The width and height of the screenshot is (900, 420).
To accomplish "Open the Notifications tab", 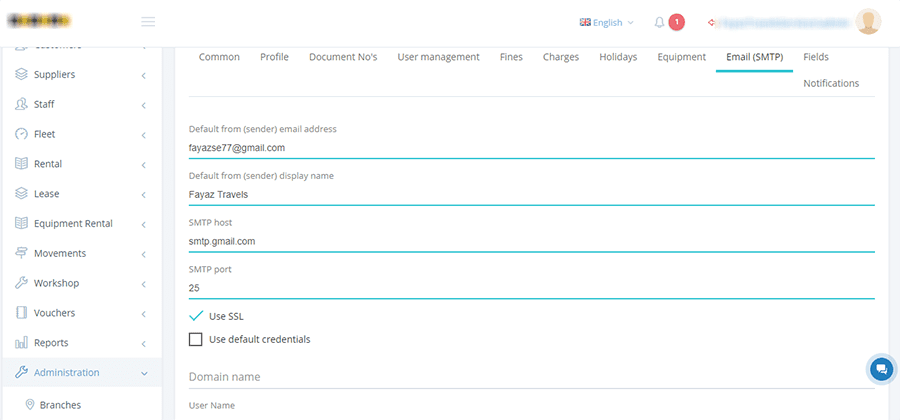I will [x=831, y=83].
